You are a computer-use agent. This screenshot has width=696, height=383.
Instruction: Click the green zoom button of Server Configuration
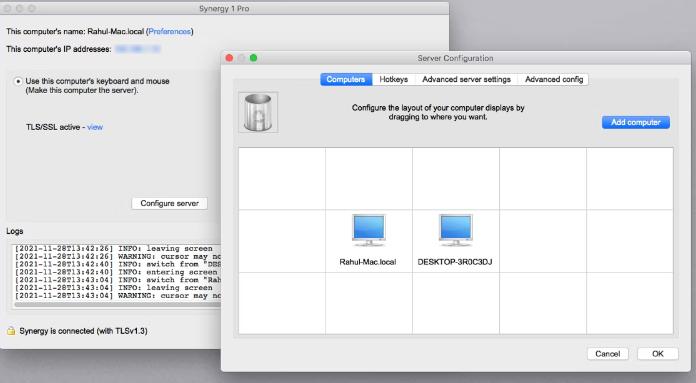tap(253, 58)
